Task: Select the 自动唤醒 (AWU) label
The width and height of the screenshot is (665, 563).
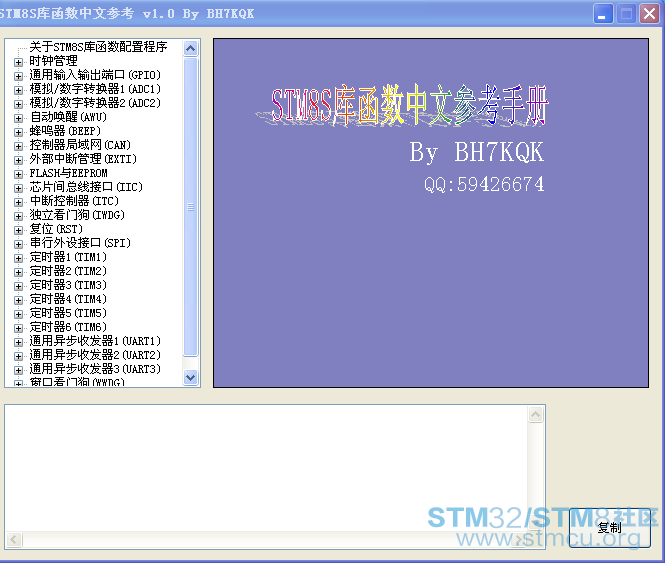Action: (x=68, y=117)
